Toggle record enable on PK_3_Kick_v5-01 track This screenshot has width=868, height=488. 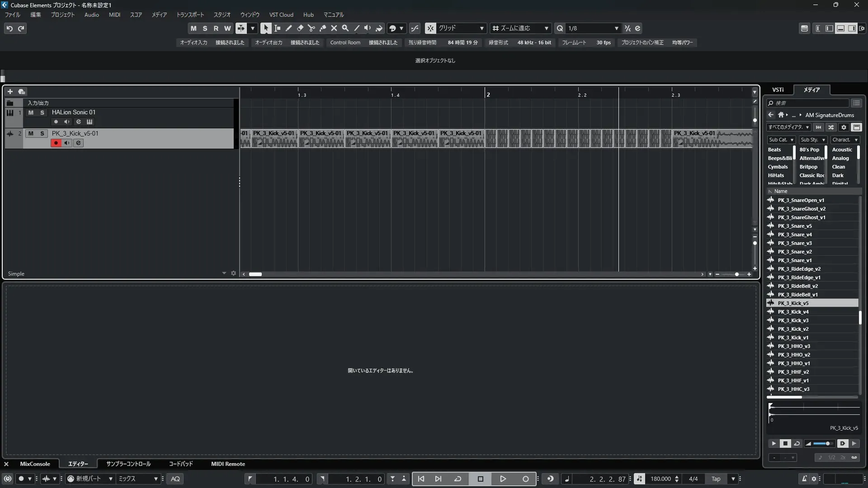[56, 143]
